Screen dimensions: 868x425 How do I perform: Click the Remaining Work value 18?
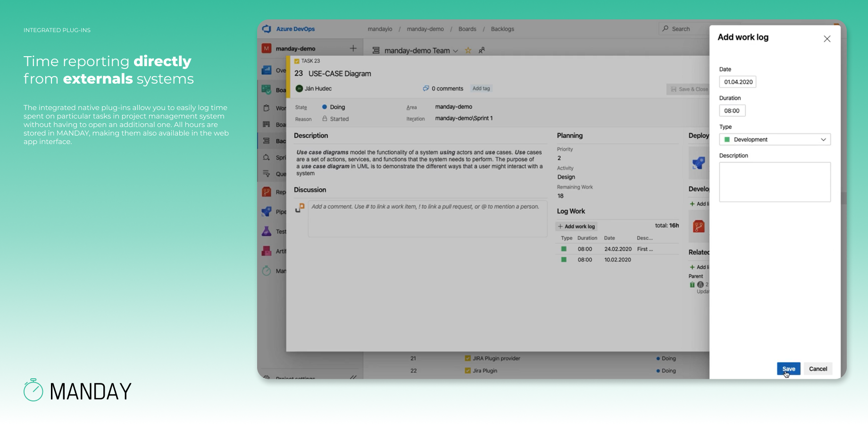(x=560, y=196)
